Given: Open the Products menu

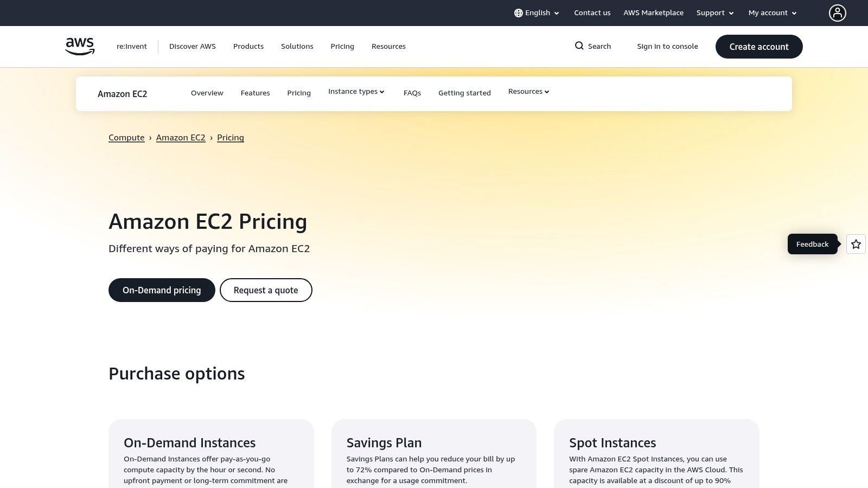Looking at the screenshot, I should [248, 47].
